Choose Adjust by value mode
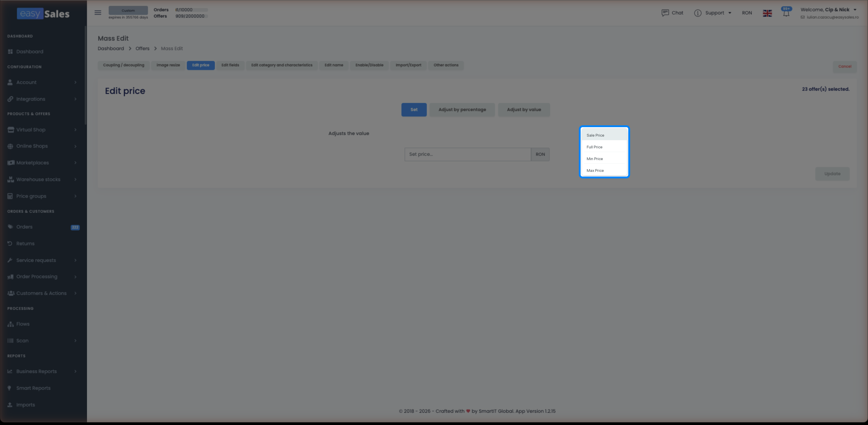This screenshot has width=868, height=425. point(524,110)
